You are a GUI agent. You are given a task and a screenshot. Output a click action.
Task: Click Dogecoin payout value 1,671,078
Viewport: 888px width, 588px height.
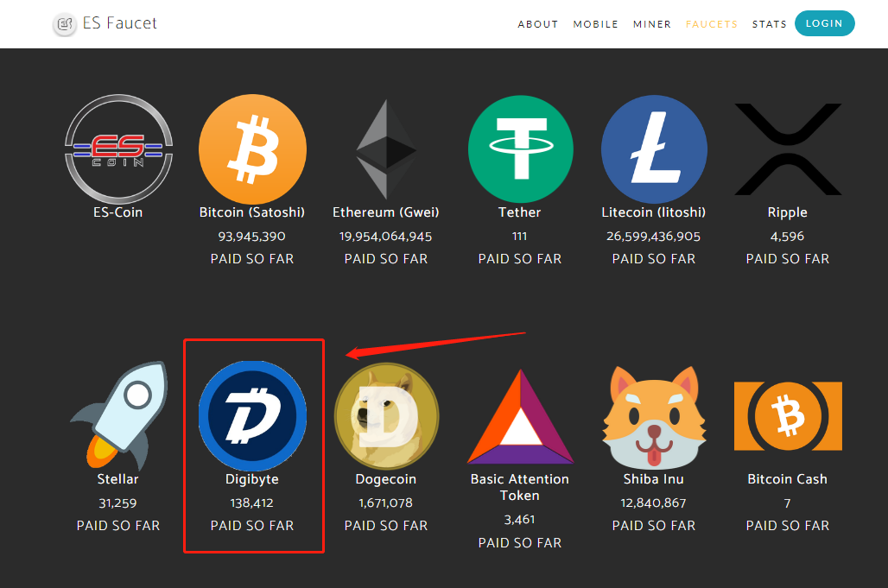[385, 503]
